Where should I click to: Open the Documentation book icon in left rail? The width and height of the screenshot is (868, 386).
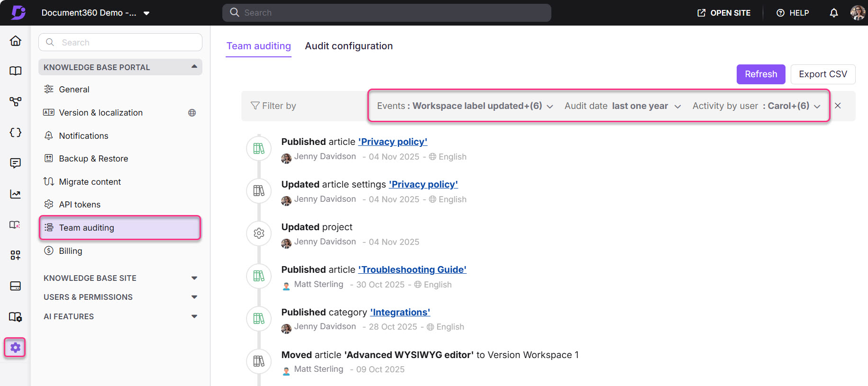tap(16, 71)
